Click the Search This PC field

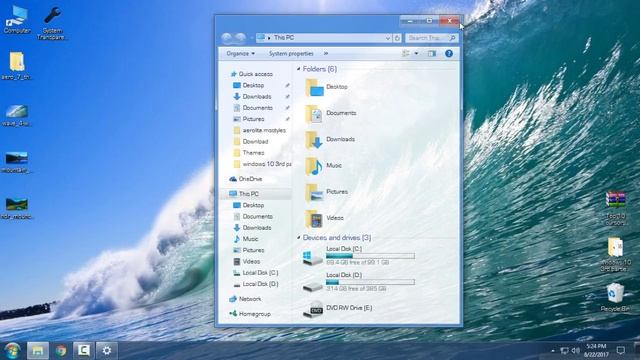click(431, 38)
